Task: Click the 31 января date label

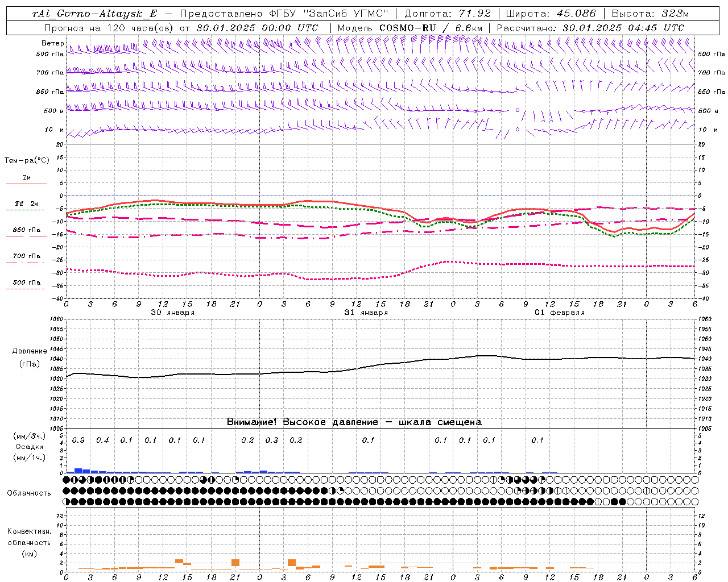Action: coord(366,313)
